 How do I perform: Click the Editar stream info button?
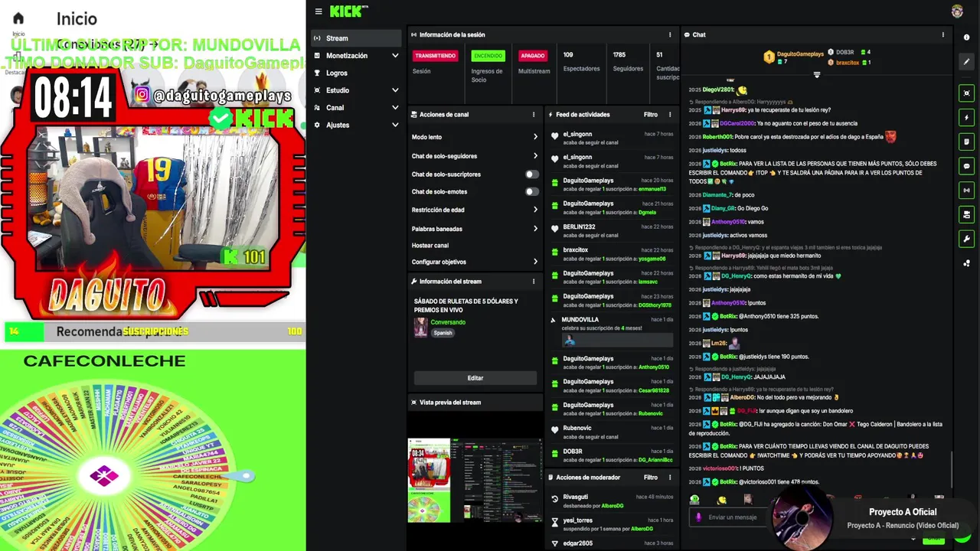pyautogui.click(x=475, y=378)
